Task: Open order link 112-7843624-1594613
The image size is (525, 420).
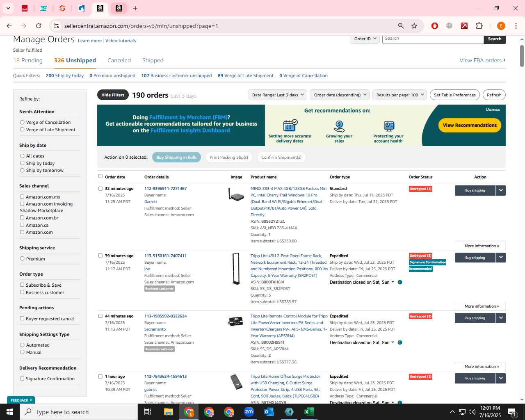Action: (x=165, y=376)
